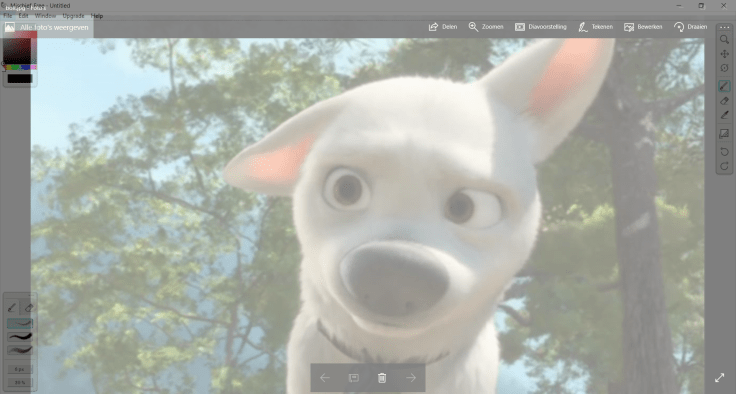736x394 pixels.
Task: Click the Zoomen button in Photos
Action: tap(486, 27)
